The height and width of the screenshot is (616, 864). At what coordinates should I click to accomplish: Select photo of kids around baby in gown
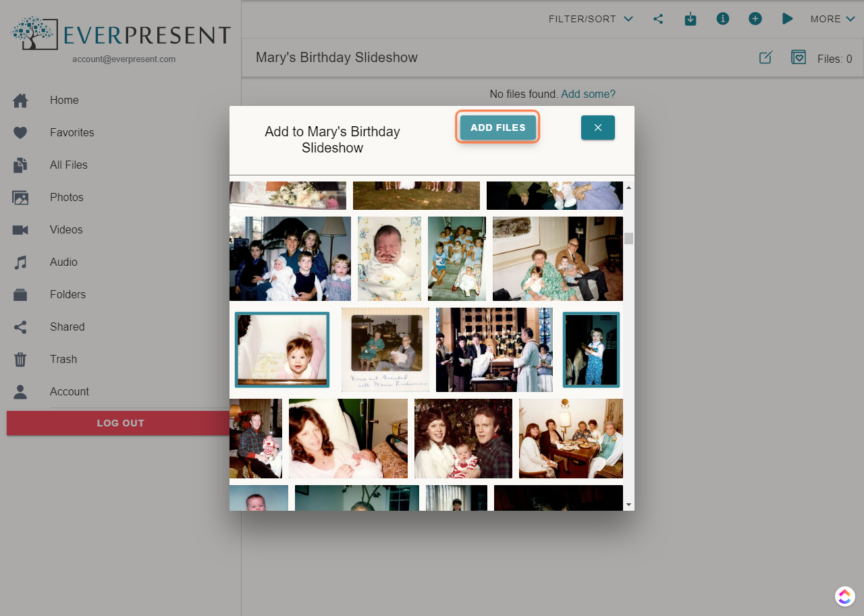pos(290,258)
